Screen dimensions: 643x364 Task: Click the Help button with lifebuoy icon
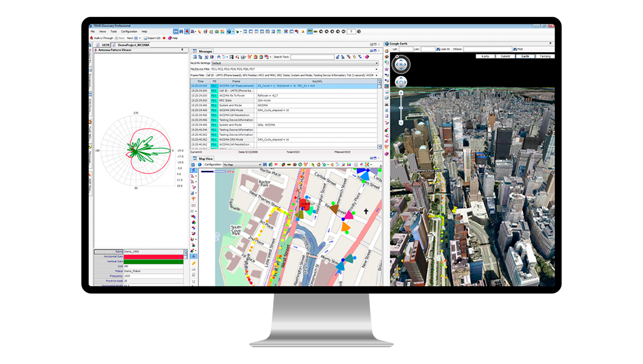point(173,38)
